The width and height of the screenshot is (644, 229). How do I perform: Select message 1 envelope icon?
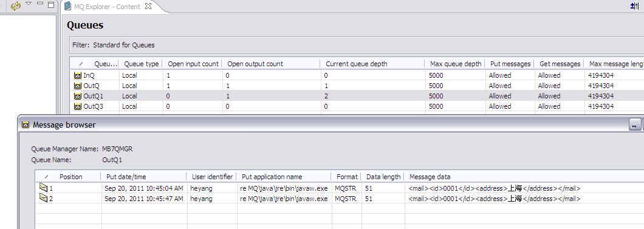(43, 188)
